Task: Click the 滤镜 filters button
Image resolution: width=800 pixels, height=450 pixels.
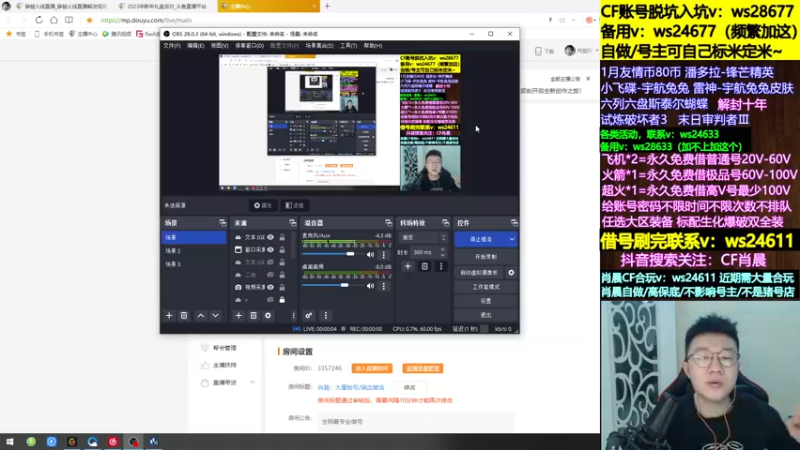Action: coord(294,205)
